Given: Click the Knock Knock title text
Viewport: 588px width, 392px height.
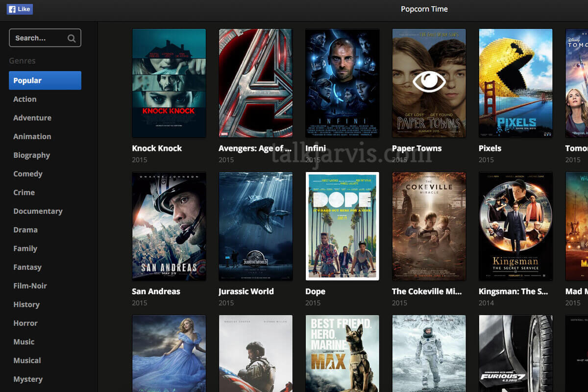Looking at the screenshot, I should tap(157, 148).
